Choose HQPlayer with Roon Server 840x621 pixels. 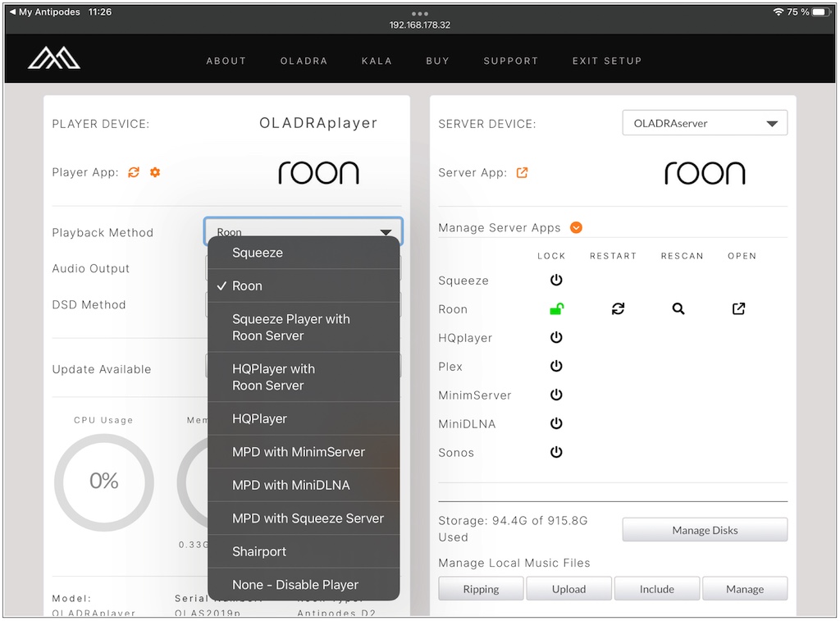[x=304, y=377]
